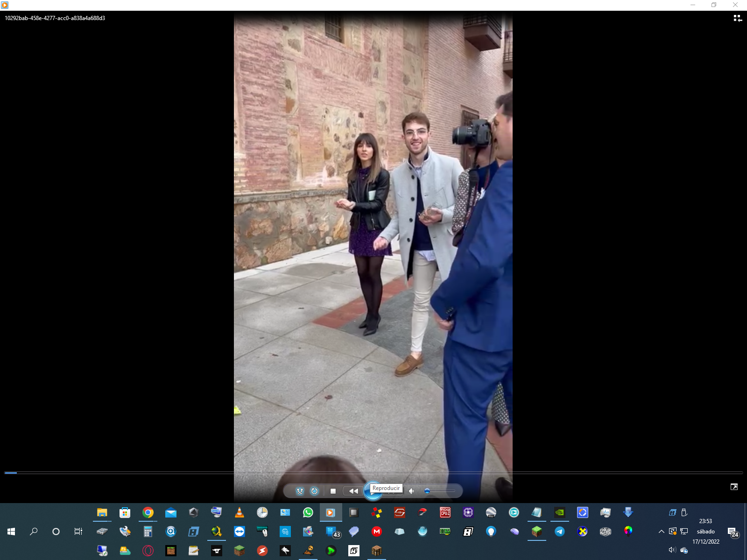Launch WhatsApp from the taskbar
Image resolution: width=747 pixels, height=560 pixels.
[x=308, y=512]
